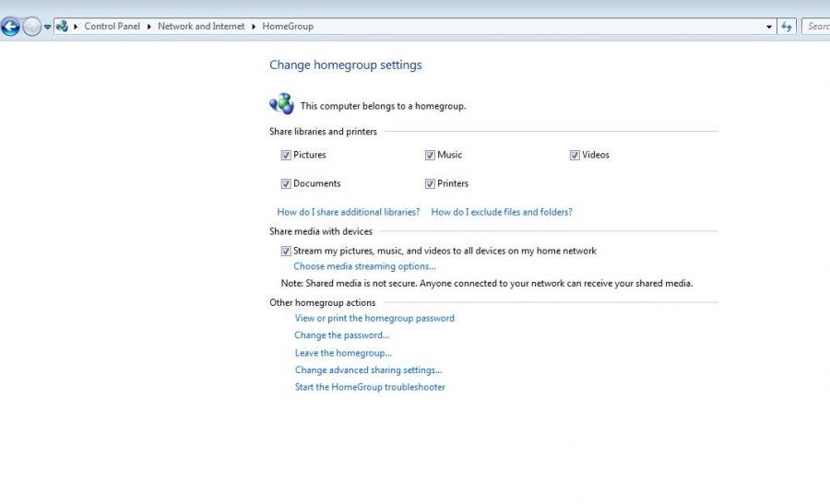Disable sharing of the Videos library
This screenshot has width=830, height=504.
[575, 156]
